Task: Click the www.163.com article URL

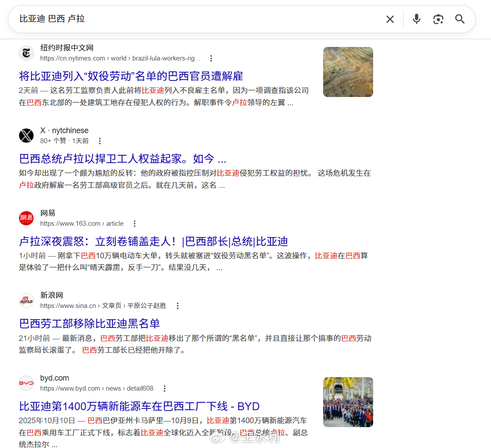Action: coord(82,224)
